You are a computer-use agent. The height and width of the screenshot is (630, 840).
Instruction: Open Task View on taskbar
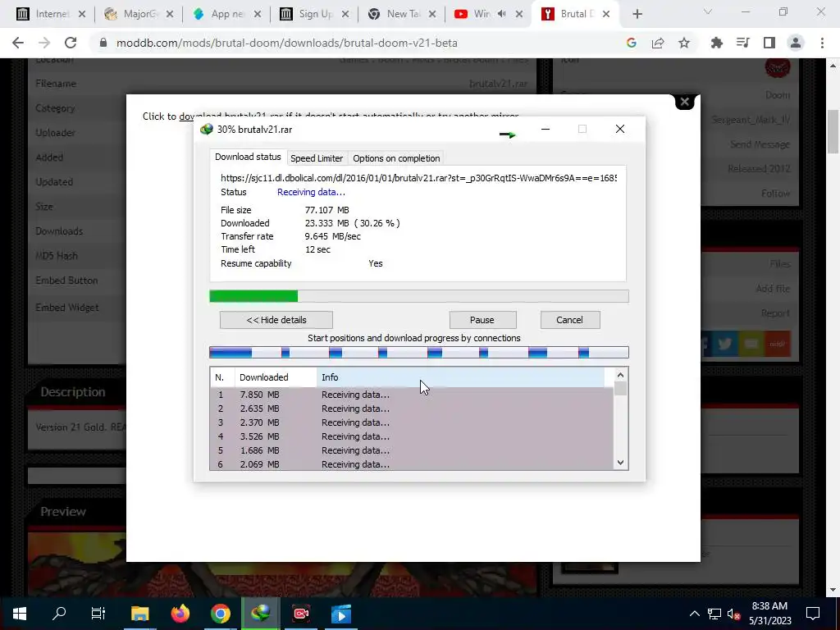98,614
